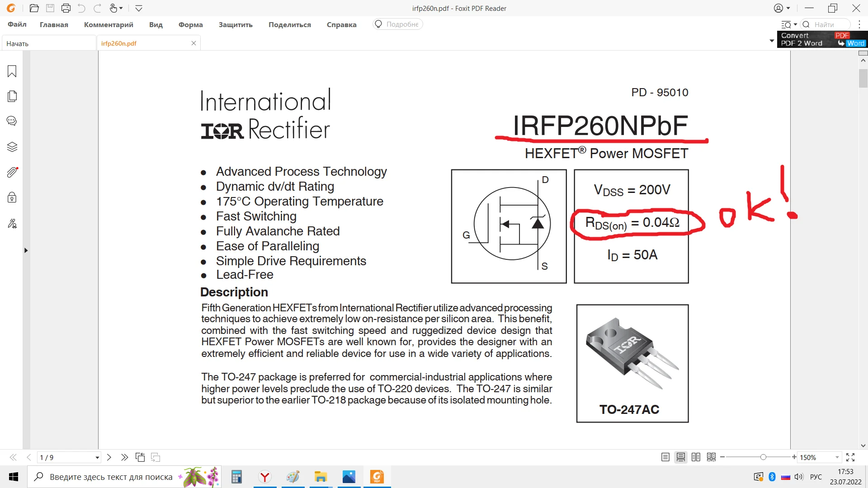This screenshot has height=488, width=868.
Task: Open the Attachments paperclip panel
Action: 12,172
